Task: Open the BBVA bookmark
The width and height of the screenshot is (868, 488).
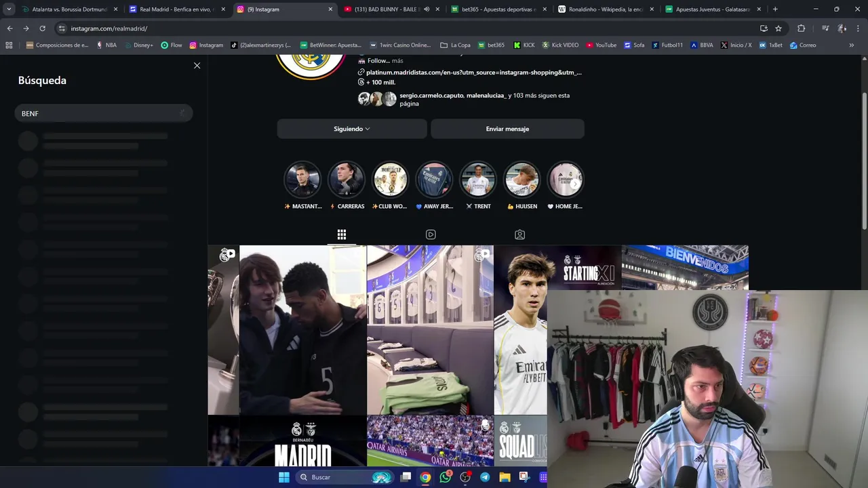Action: (x=702, y=45)
